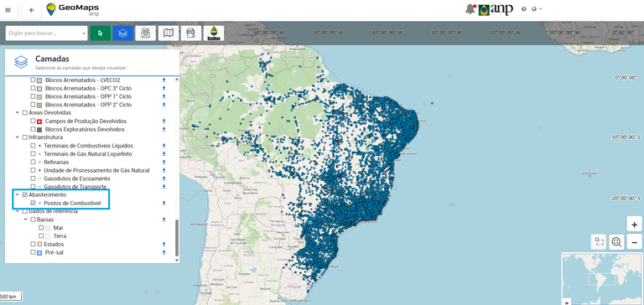644x305 pixels.
Task: Click the print map button
Action: (145, 33)
